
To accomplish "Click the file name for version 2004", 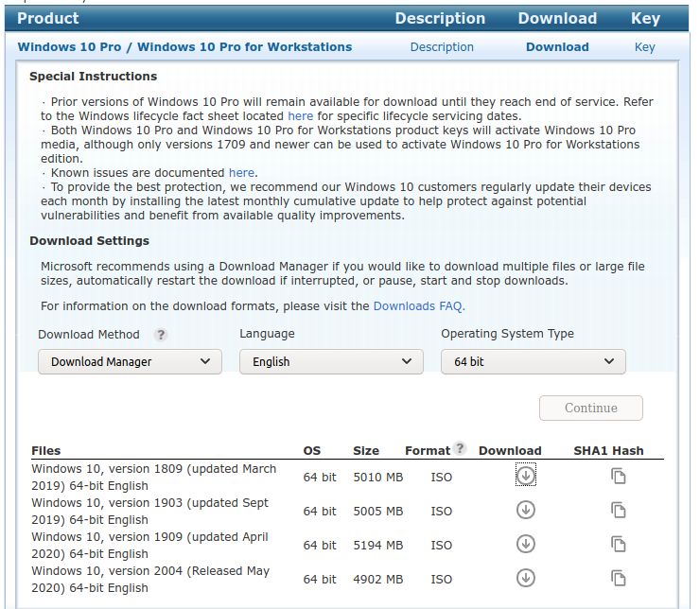I will 150,579.
